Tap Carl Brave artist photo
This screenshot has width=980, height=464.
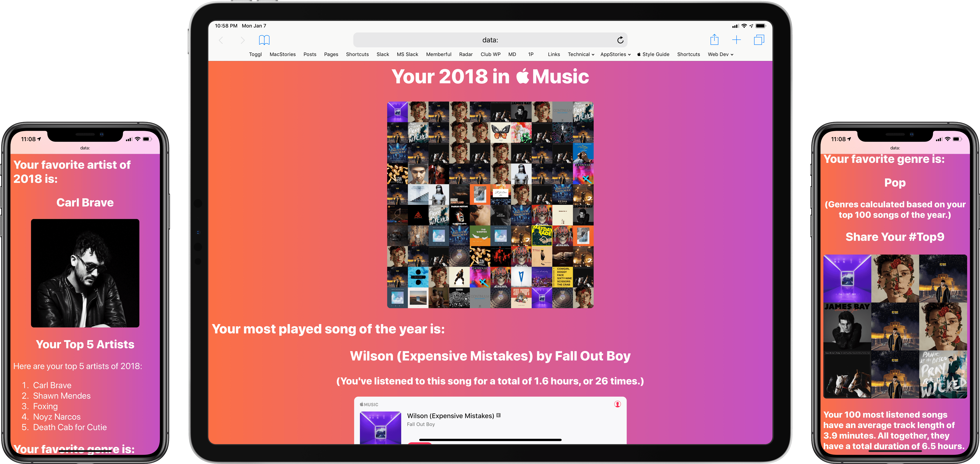pos(85,273)
